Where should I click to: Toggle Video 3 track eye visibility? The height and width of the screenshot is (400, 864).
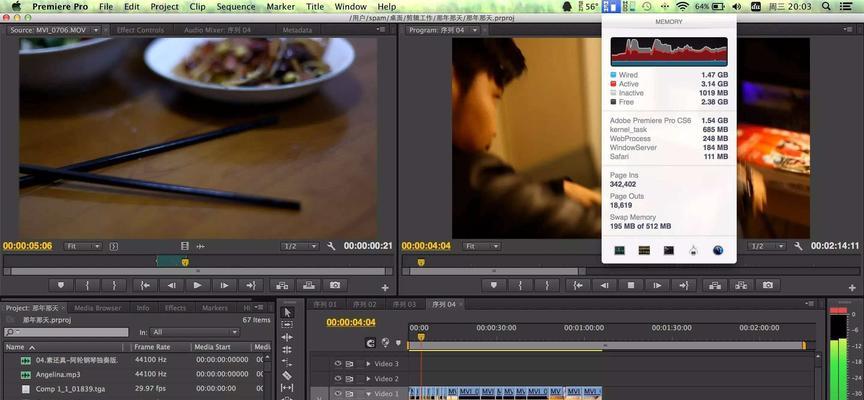coord(338,364)
